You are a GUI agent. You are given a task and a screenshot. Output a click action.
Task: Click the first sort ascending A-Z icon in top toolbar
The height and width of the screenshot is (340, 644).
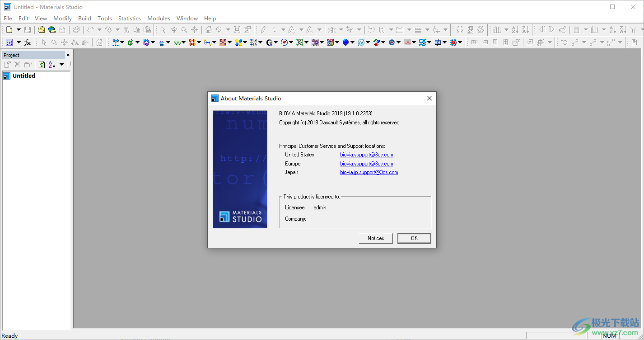pos(515,30)
